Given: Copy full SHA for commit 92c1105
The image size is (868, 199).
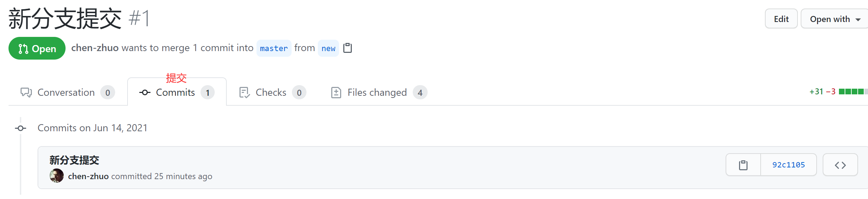Looking at the screenshot, I should pyautogui.click(x=743, y=165).
